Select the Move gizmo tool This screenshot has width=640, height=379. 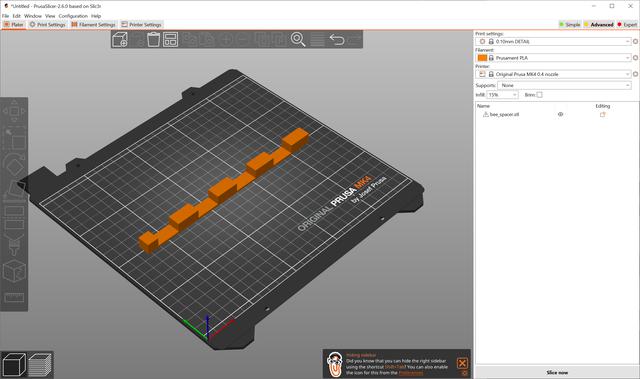14,110
